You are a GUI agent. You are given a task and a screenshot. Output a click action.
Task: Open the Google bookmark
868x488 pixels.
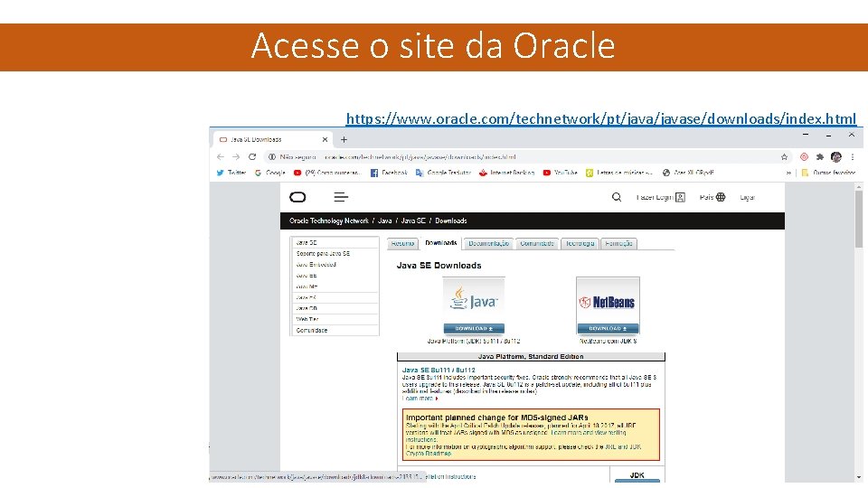(x=270, y=173)
